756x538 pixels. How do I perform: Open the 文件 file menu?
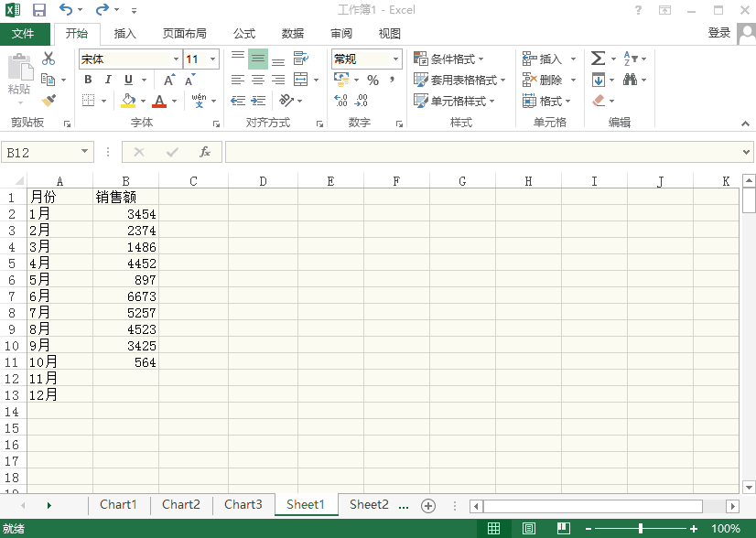[23, 33]
